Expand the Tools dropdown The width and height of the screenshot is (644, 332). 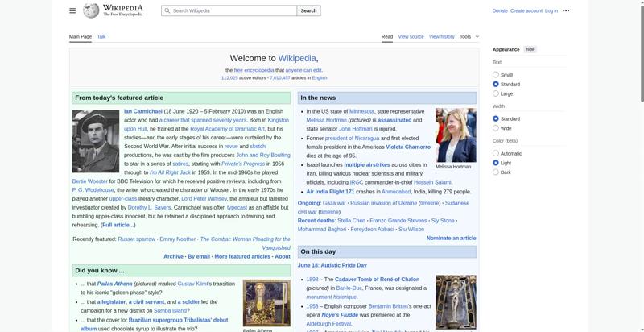pos(469,36)
